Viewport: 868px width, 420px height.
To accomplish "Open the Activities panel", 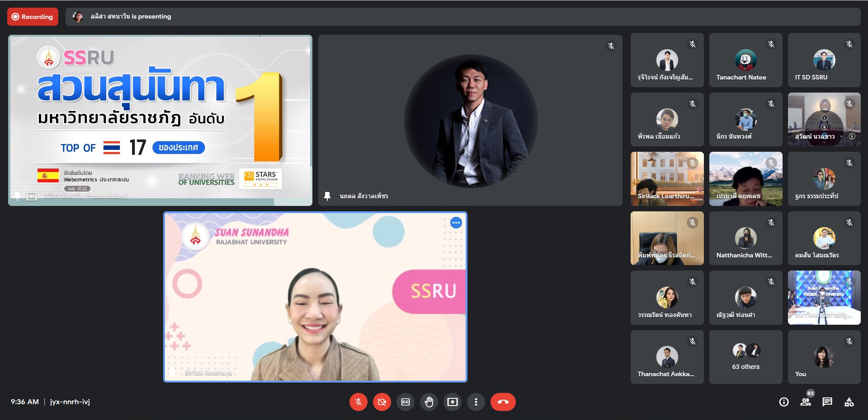I will [x=849, y=402].
